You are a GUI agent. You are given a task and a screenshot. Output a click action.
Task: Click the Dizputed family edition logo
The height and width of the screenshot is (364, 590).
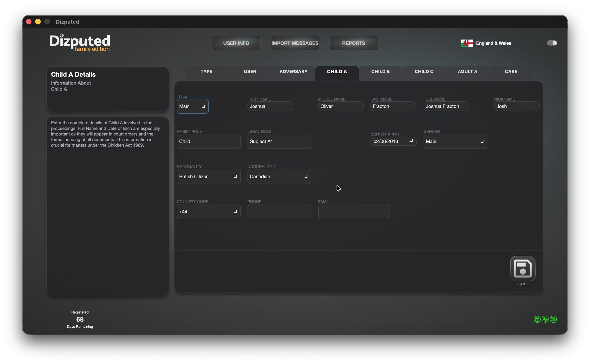(x=80, y=43)
